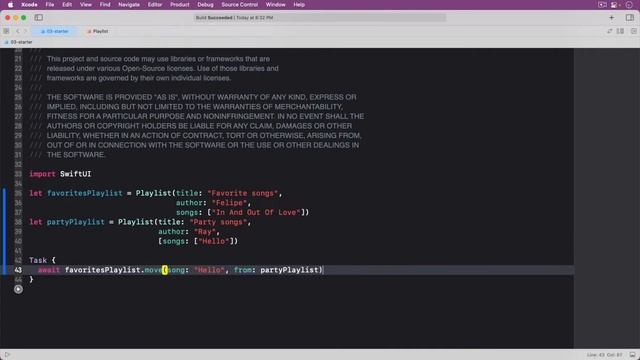This screenshot has height=360, width=640.
Task: Click the code review arrows icon
Action: (609, 31)
